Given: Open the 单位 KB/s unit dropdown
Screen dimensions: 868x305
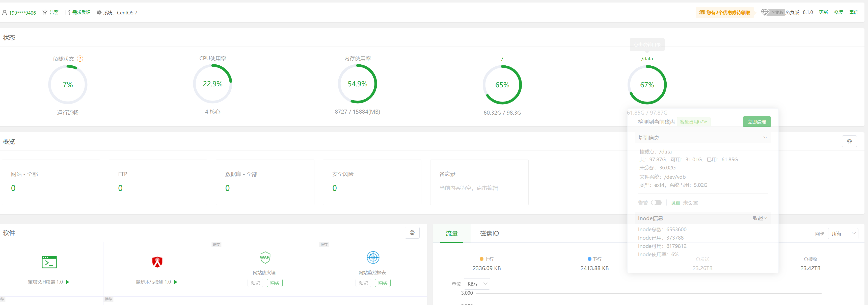Looking at the screenshot, I should pos(477,284).
